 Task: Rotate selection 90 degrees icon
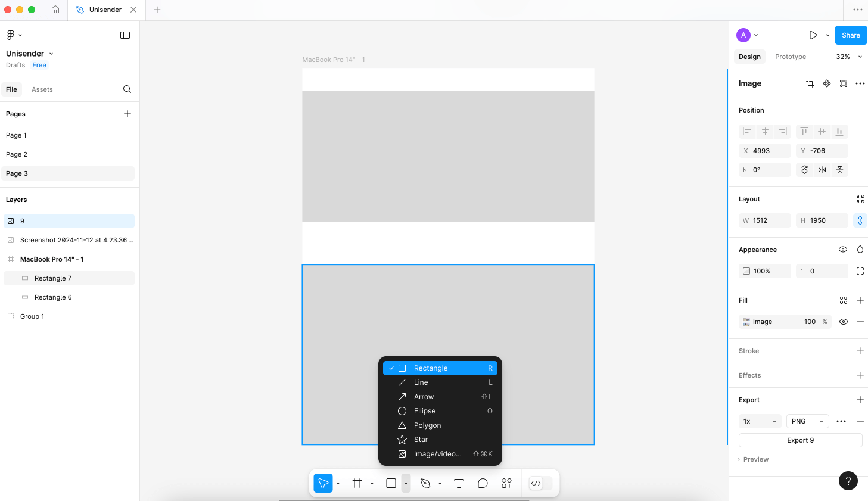coord(804,170)
